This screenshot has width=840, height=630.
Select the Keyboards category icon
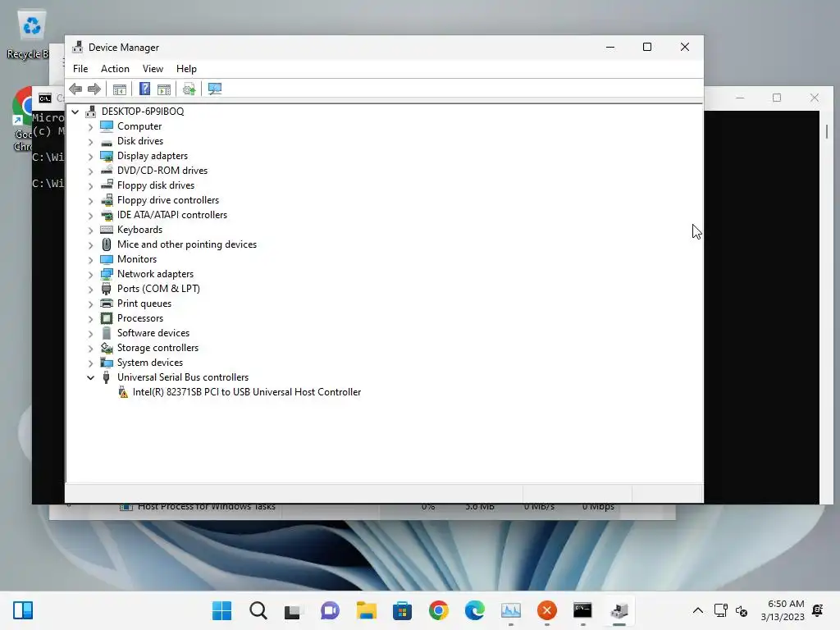[107, 230]
